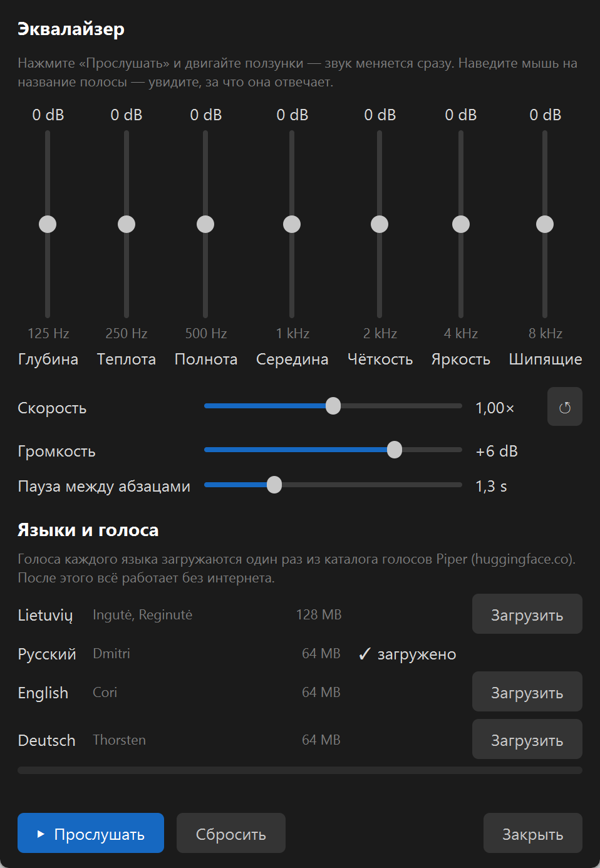Download the Deutsch Thorsten voice
600x868 pixels.
[527, 740]
